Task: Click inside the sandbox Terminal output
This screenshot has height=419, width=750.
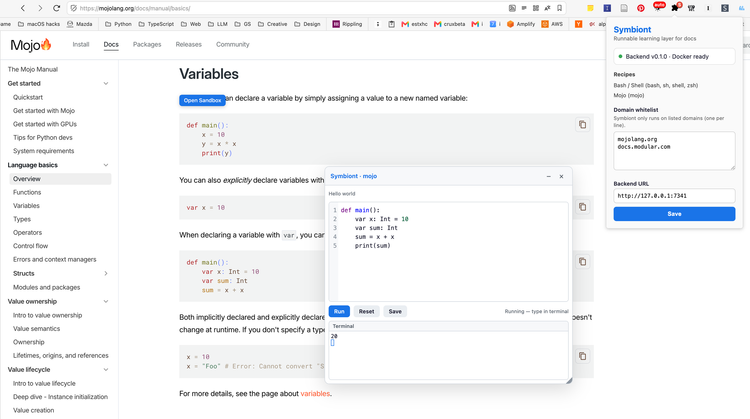Action: pos(448,355)
